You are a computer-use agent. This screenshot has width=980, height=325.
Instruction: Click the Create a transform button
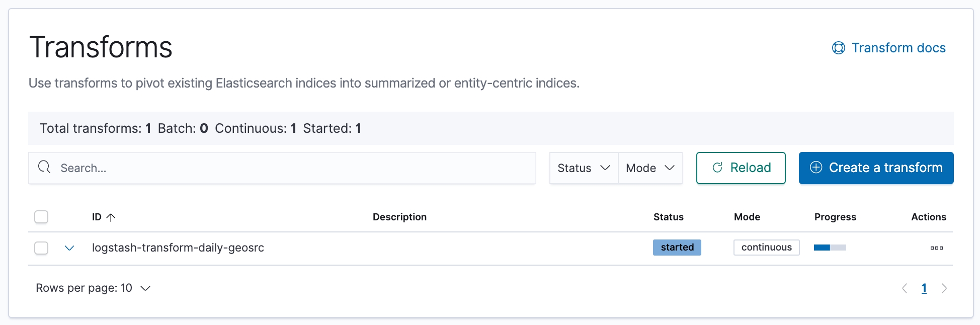coord(876,168)
